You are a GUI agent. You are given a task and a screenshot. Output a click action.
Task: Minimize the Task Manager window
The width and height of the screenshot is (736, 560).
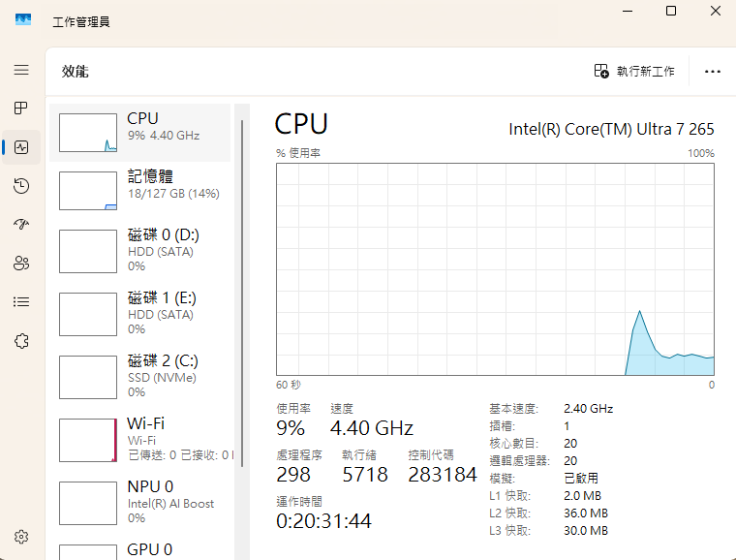click(x=628, y=11)
